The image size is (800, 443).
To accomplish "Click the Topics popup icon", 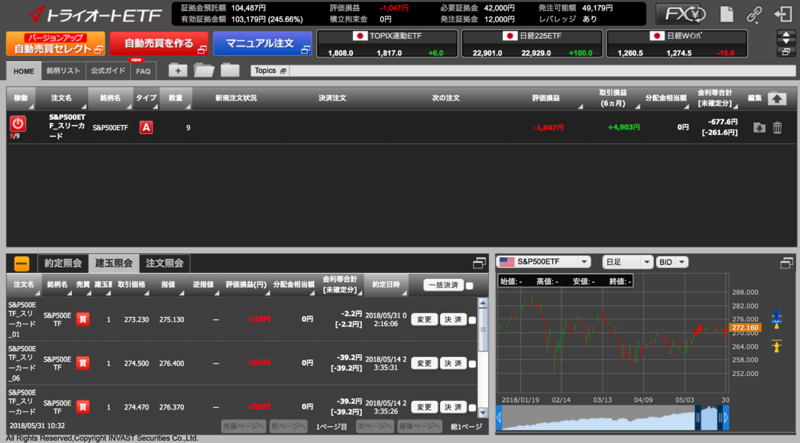I will coord(283,71).
